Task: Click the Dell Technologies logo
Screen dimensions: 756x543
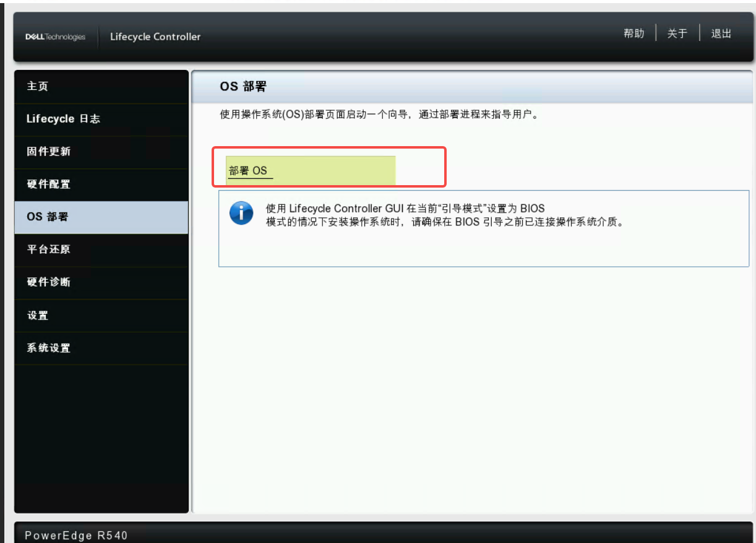Action: pos(55,37)
